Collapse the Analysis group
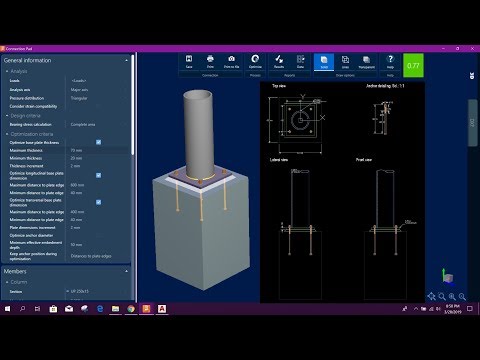 [7, 71]
